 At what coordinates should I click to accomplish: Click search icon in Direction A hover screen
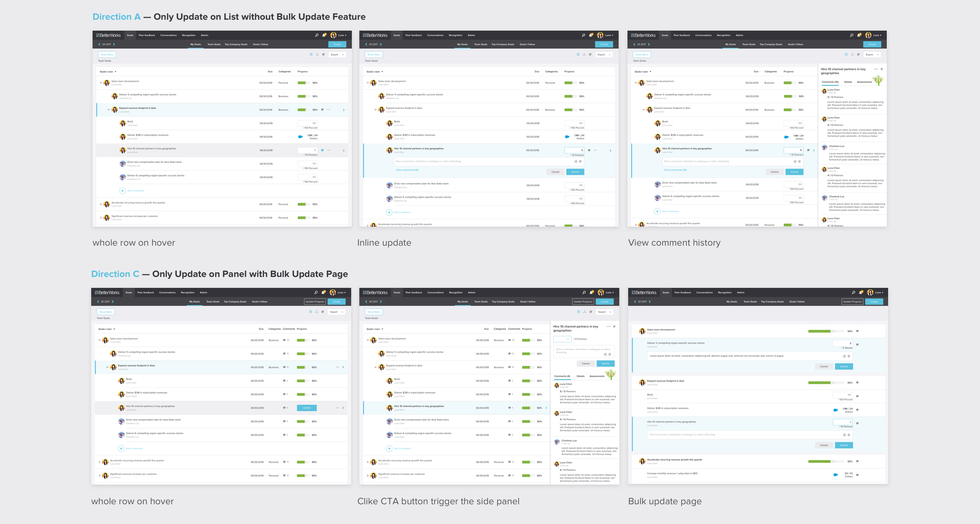(x=316, y=35)
